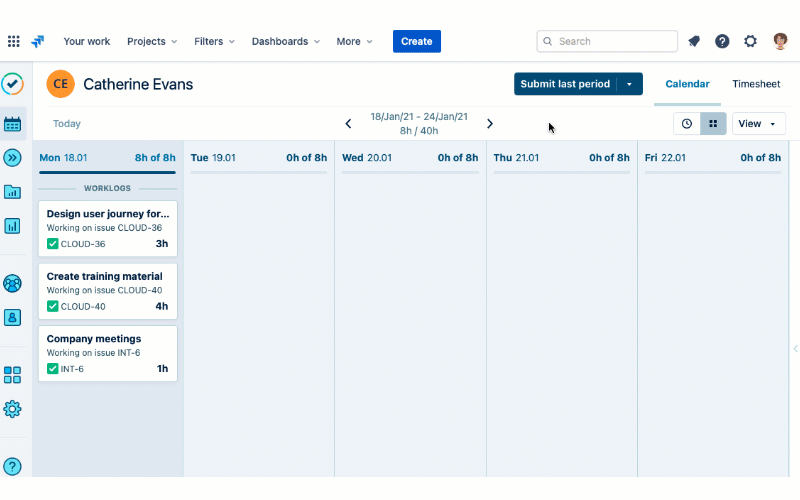
Task: Switch to card grid view toggle
Action: coord(713,124)
